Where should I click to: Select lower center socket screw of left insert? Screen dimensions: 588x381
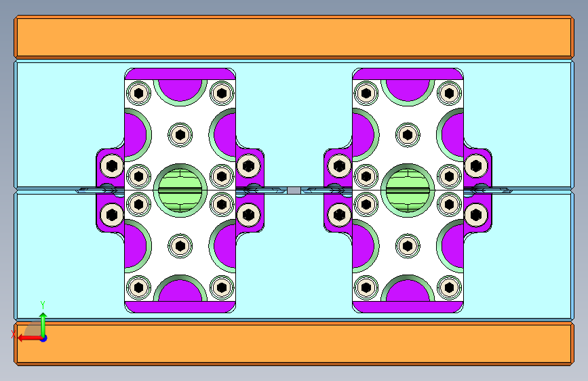tap(180, 246)
